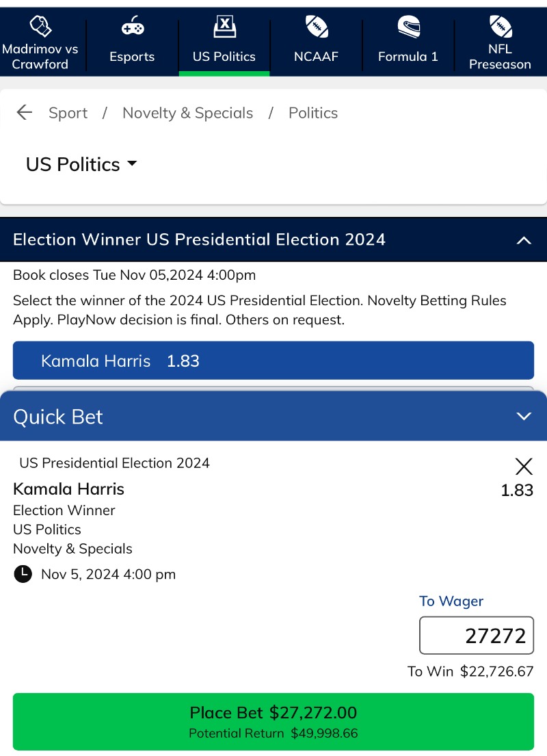This screenshot has width=547, height=756.
Task: Collapse the Quick Bet panel chevron
Action: 524,416
